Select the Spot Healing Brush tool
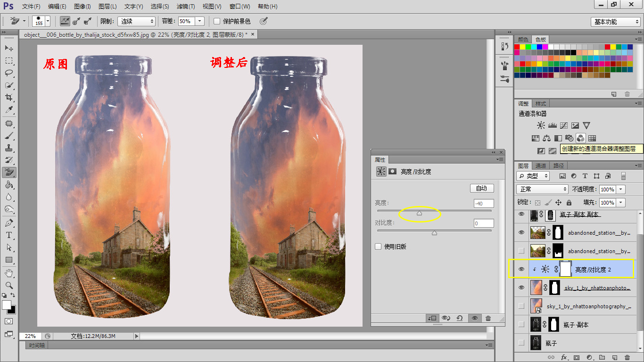The height and width of the screenshot is (362, 644). click(x=9, y=124)
